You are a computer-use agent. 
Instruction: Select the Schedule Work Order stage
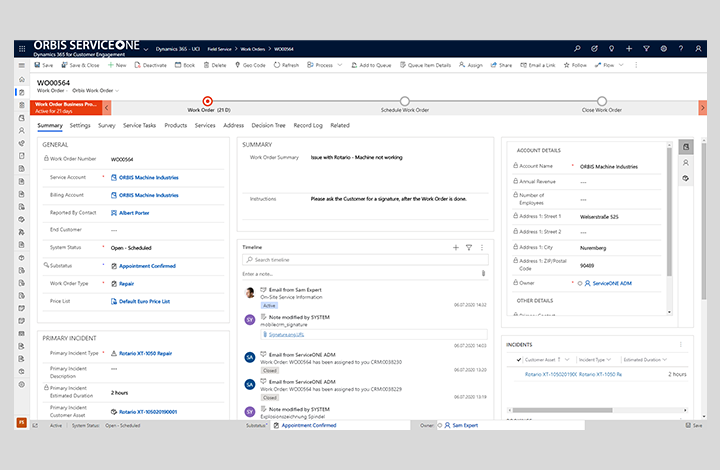click(405, 101)
